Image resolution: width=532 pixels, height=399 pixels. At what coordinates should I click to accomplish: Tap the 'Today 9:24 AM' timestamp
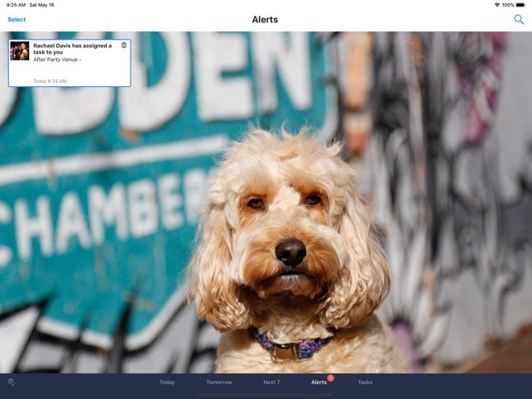[50, 81]
